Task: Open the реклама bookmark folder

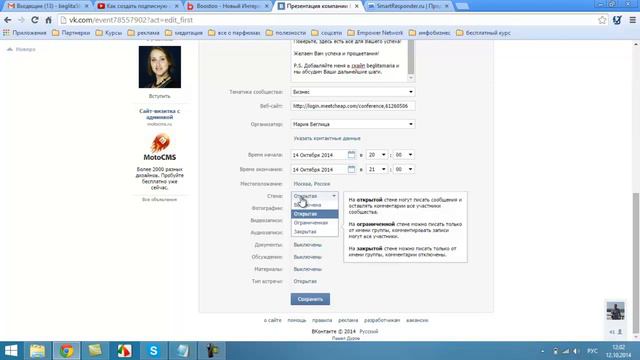Action: 143,33
